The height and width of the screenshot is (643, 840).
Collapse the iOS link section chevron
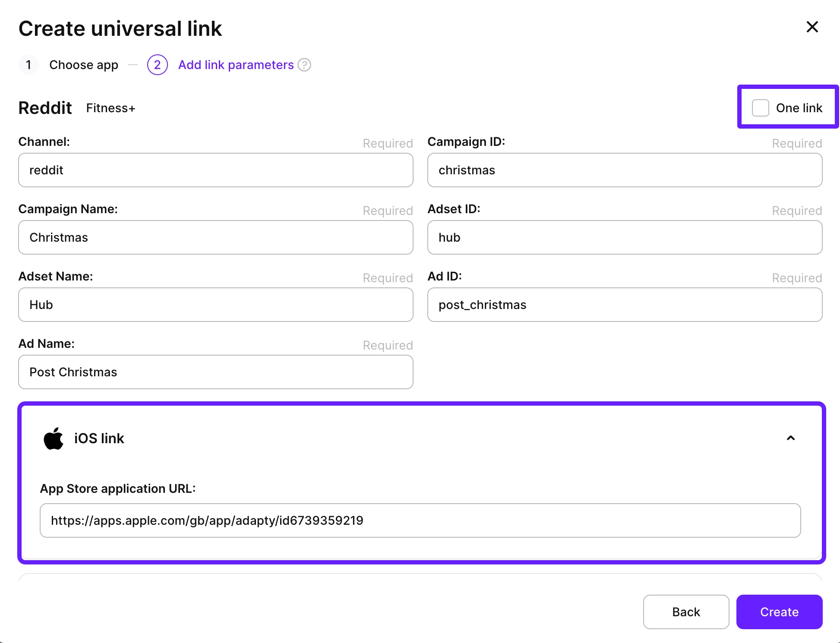tap(790, 438)
